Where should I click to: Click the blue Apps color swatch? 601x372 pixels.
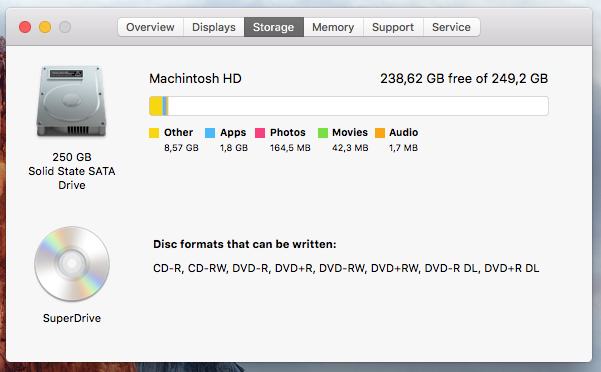click(x=210, y=133)
